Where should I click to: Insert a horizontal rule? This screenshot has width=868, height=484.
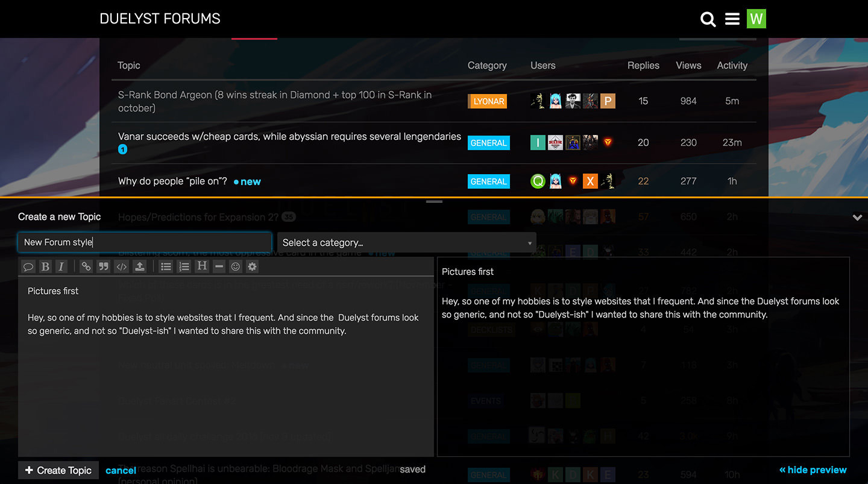point(219,266)
